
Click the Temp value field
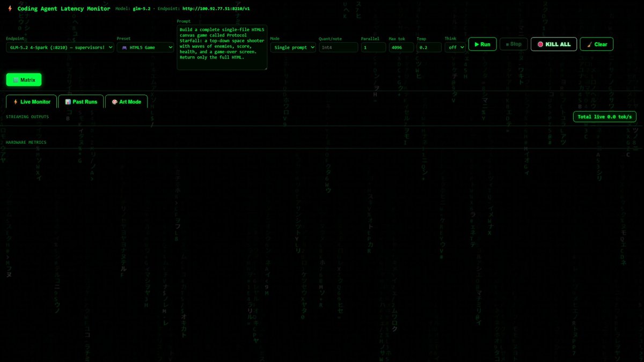[x=429, y=47]
